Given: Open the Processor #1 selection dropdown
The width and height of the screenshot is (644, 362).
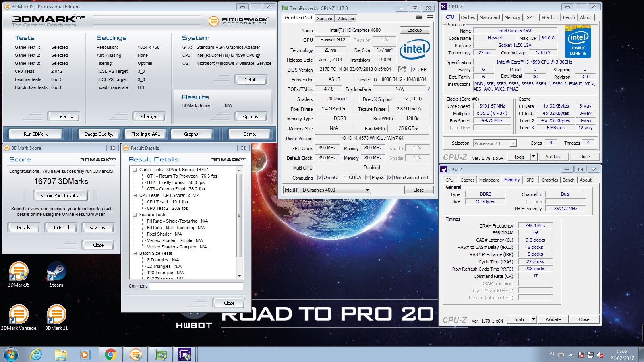Looking at the screenshot, I should (495, 143).
